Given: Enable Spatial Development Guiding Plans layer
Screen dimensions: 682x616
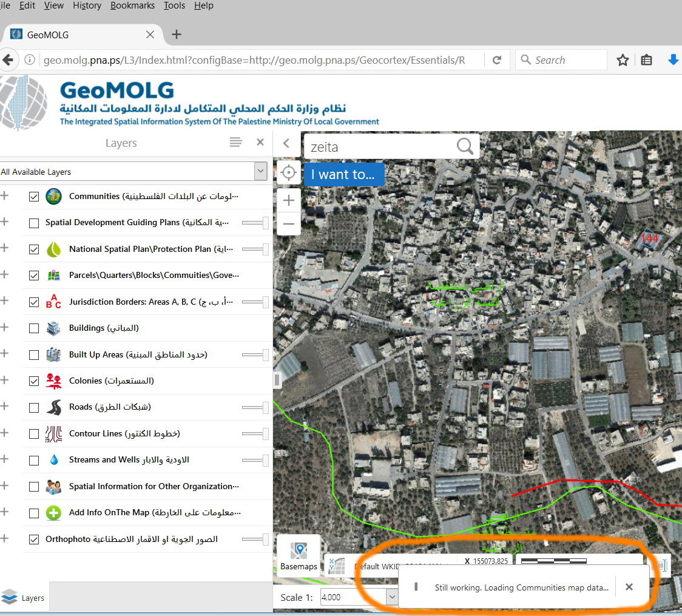Looking at the screenshot, I should pos(34,223).
